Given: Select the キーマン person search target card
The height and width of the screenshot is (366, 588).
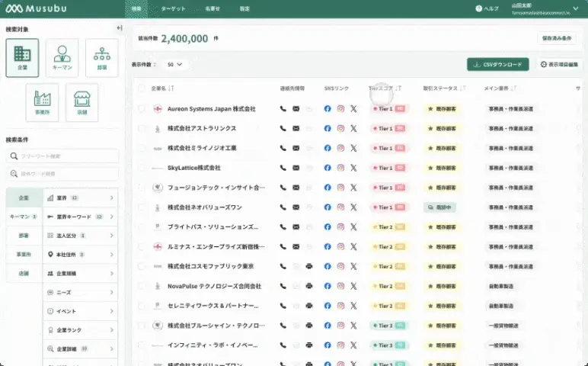Looking at the screenshot, I should 62,58.
